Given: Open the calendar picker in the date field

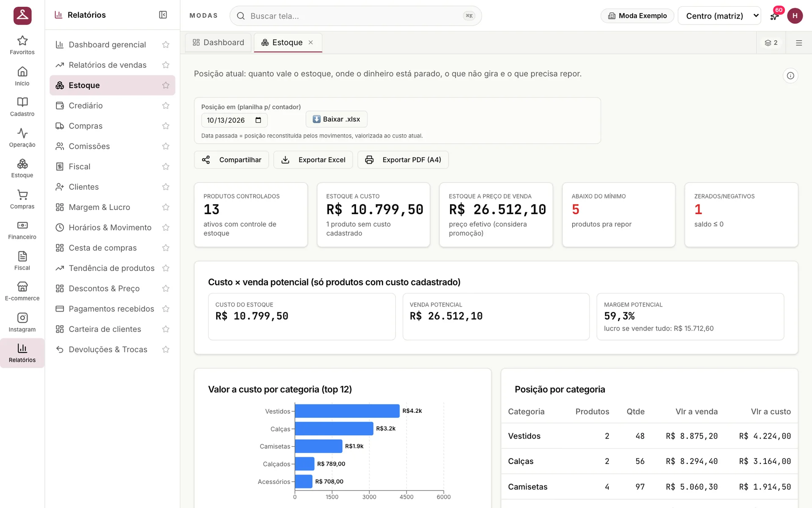Looking at the screenshot, I should click(258, 120).
